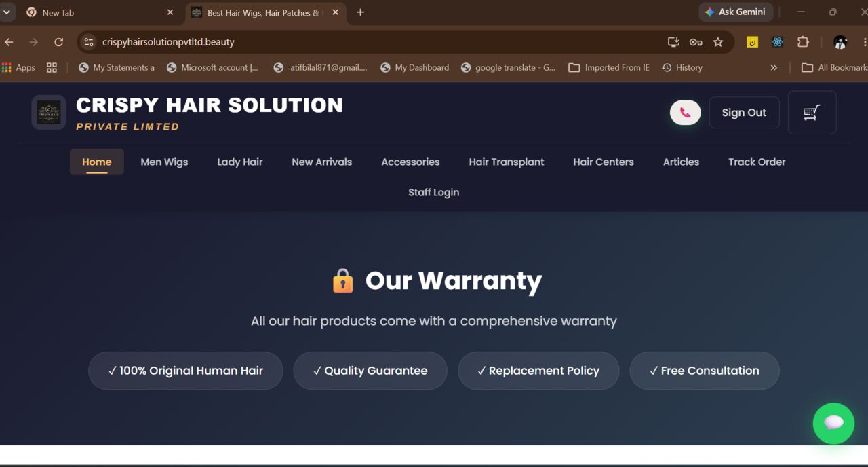Screen dimensions: 868x467
Task: Go to New Arrivals page
Action: pos(321,162)
